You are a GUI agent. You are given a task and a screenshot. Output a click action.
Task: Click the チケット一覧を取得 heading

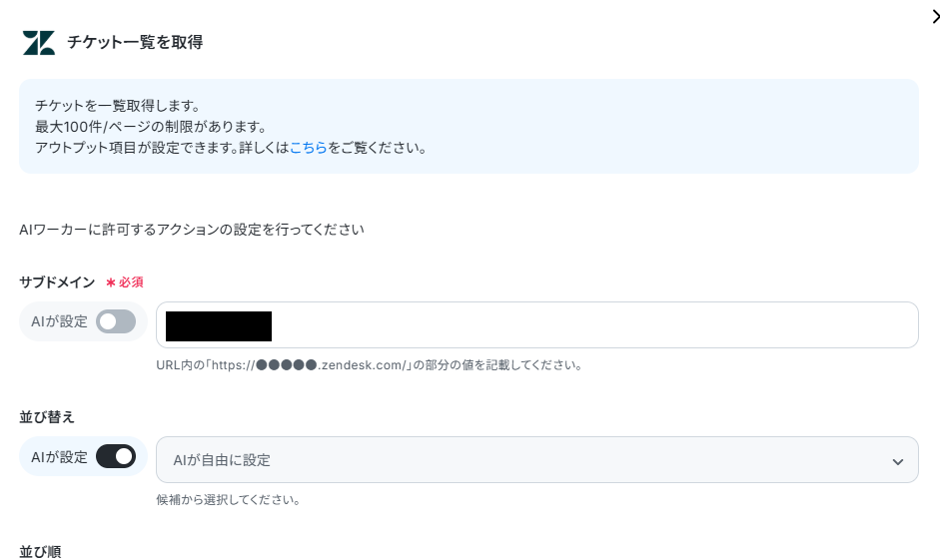[135, 42]
